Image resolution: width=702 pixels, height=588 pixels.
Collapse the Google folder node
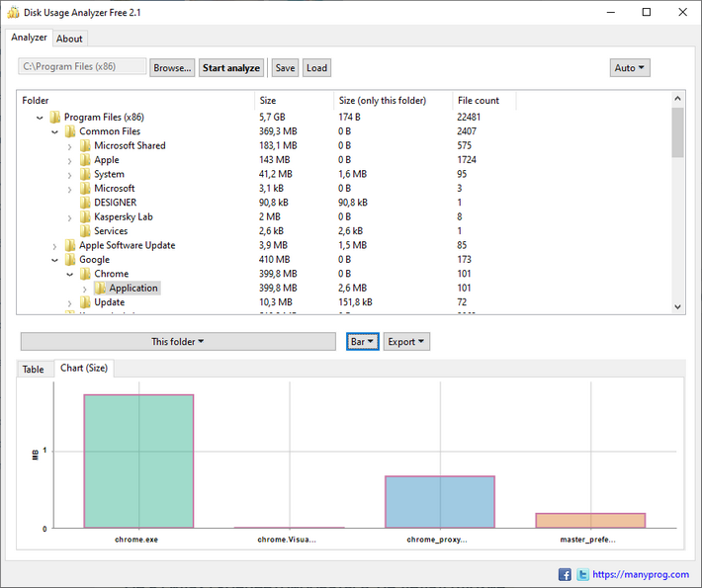pyautogui.click(x=54, y=261)
